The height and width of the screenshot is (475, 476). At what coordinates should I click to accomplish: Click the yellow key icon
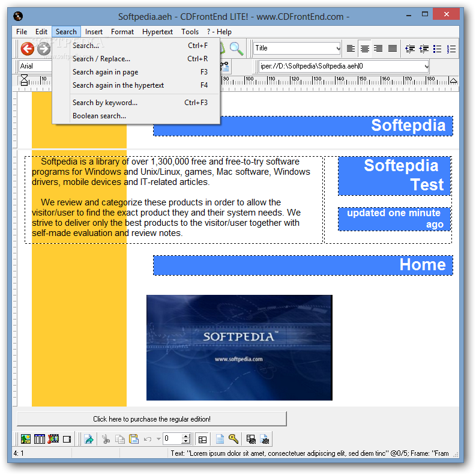233,439
